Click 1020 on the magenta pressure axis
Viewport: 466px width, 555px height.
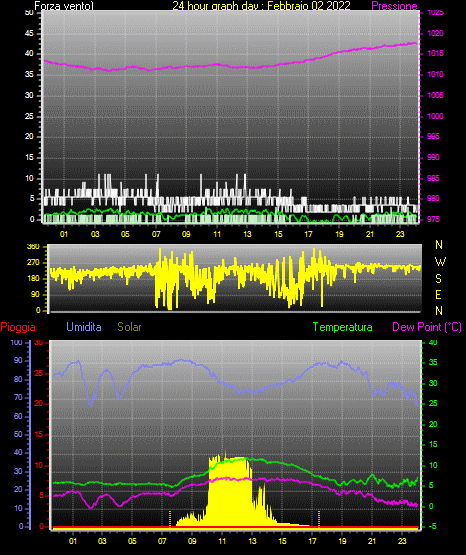click(x=435, y=33)
